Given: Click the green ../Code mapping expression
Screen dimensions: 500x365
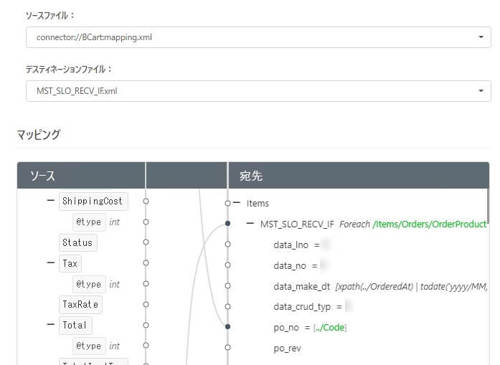Looking at the screenshot, I should click(x=330, y=328).
